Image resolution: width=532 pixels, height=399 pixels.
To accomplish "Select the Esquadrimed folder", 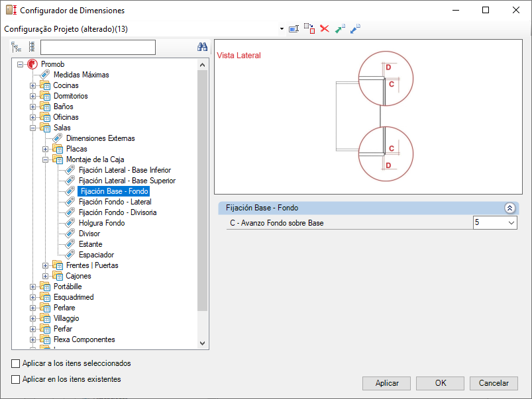I will (x=74, y=297).
